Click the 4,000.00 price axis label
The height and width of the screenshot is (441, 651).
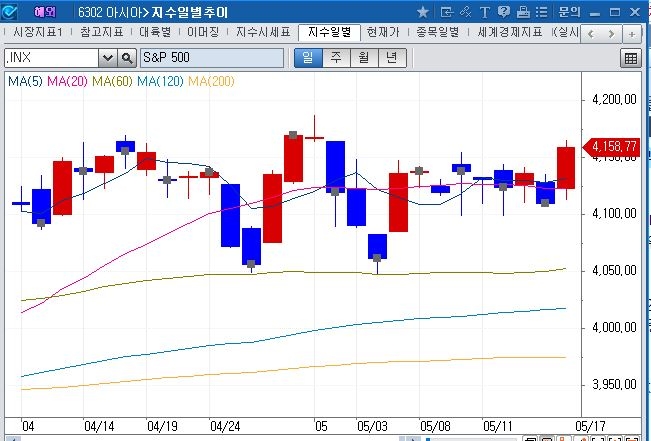point(614,328)
